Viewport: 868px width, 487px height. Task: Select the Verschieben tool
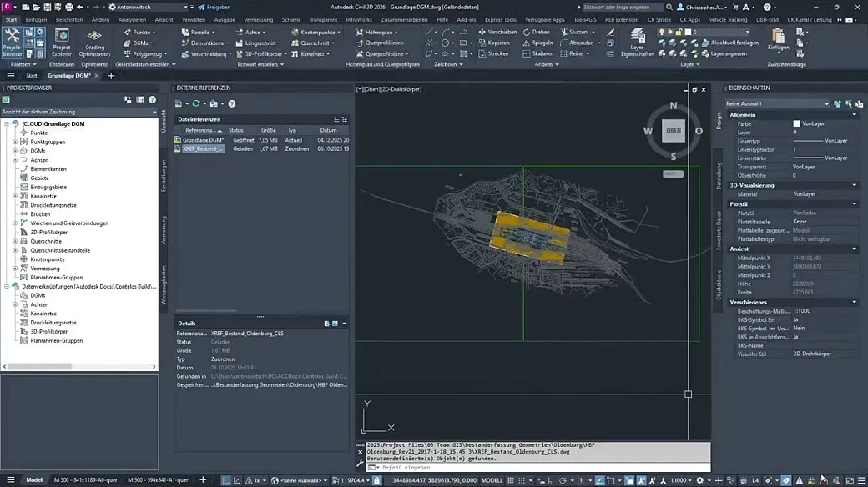[x=497, y=32]
